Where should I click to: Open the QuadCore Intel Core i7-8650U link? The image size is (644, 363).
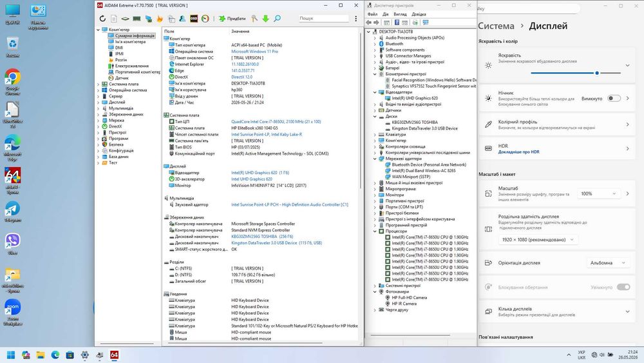(x=276, y=122)
